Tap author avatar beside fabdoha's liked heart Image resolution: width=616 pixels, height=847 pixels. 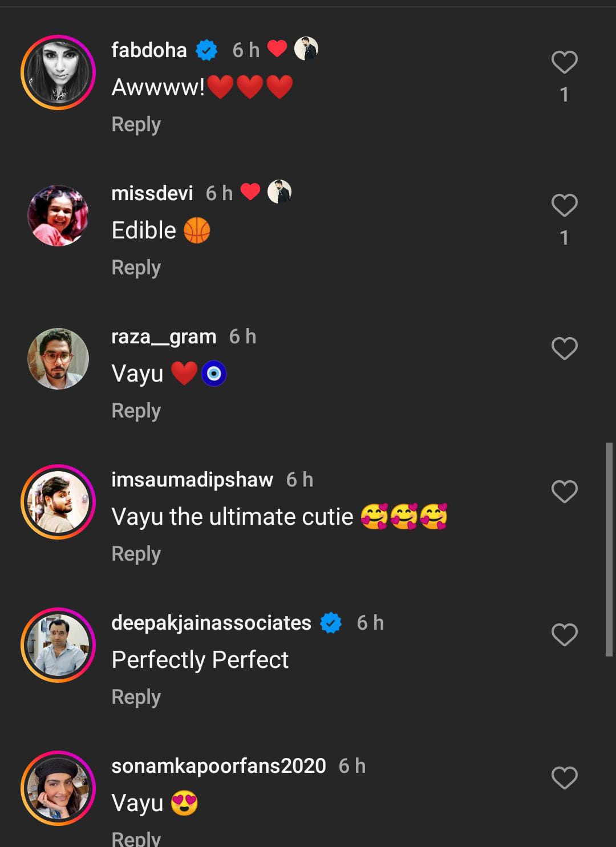(x=306, y=50)
